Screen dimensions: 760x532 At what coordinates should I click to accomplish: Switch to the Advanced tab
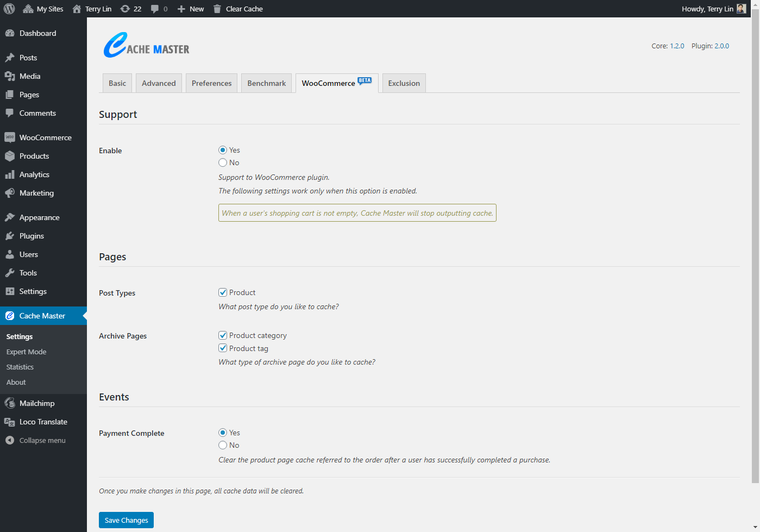(159, 83)
